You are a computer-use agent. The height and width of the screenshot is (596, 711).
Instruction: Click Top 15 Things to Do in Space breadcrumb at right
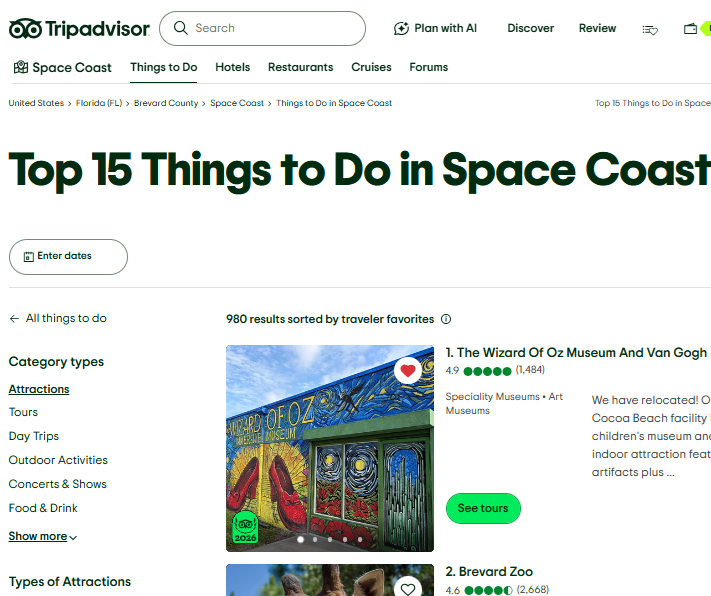coord(653,103)
